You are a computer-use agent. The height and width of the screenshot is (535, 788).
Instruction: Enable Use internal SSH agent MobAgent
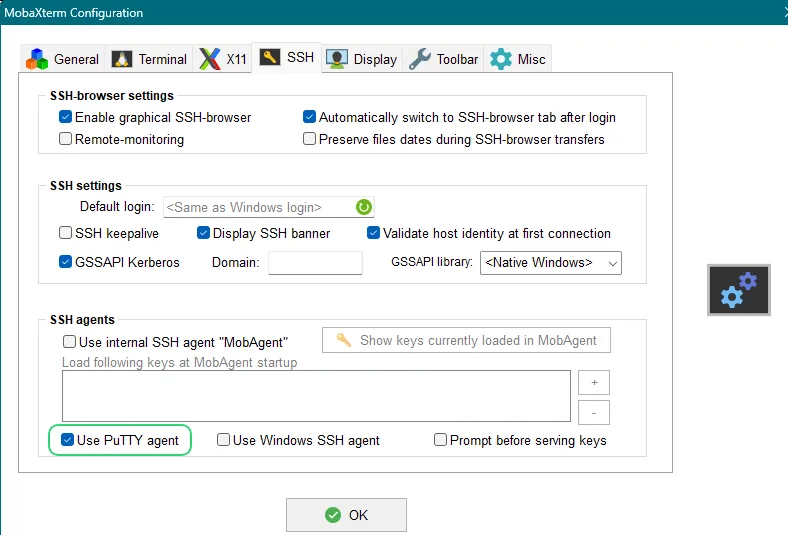[x=69, y=341]
